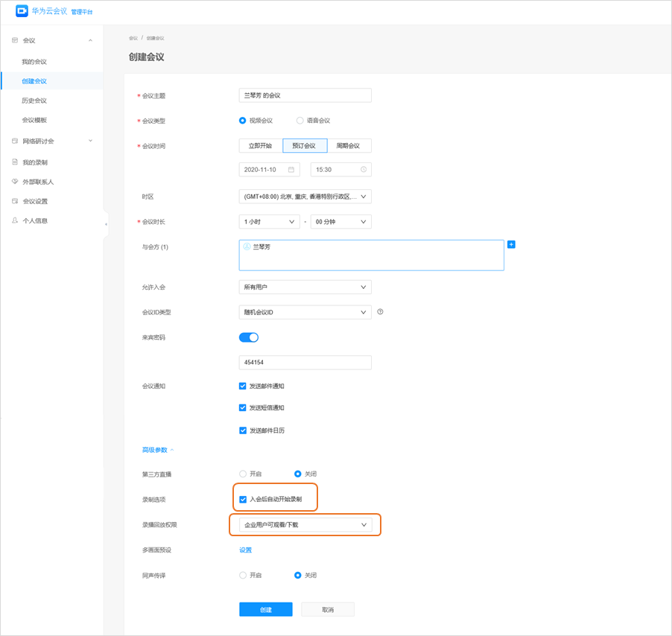Toggle the 来宾密码 switch off
This screenshot has height=636, width=672.
pyautogui.click(x=249, y=337)
